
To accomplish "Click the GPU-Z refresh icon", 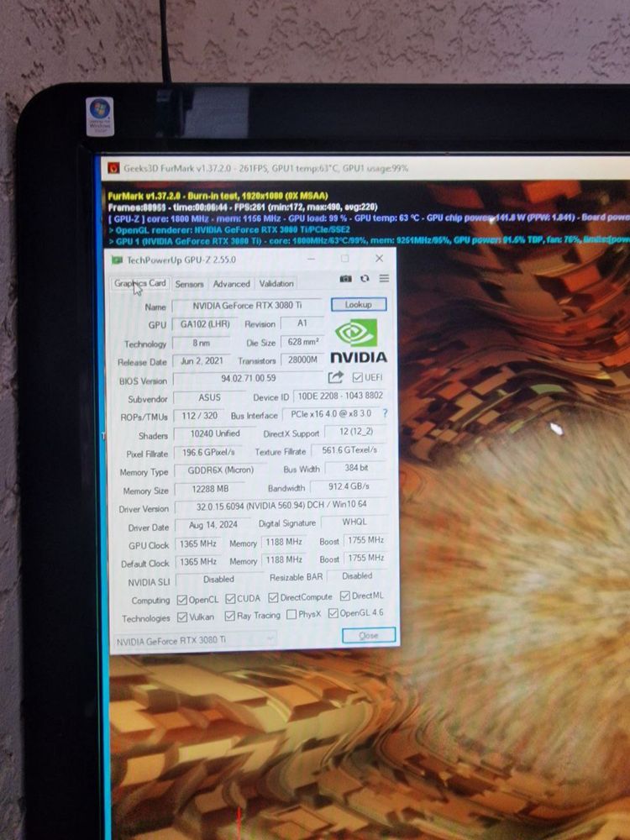I will pos(365,279).
